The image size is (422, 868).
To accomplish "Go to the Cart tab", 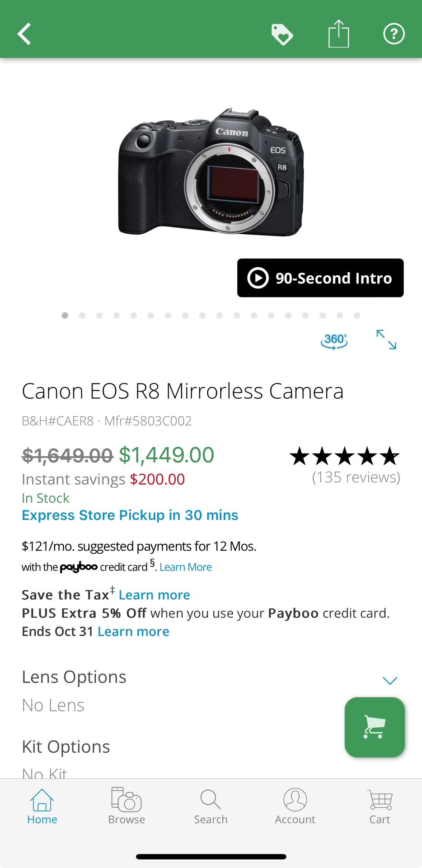I will (x=380, y=806).
